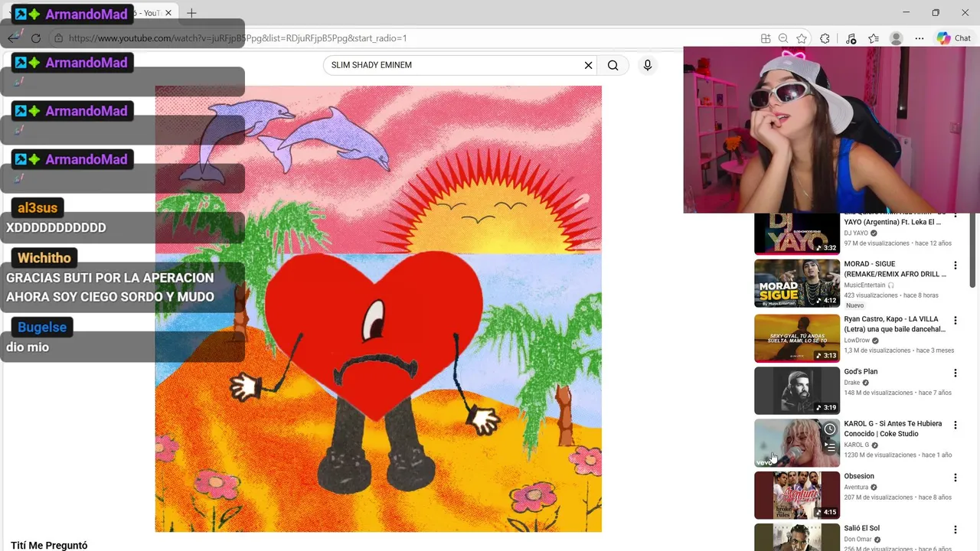Open the Copilot Chat button

pyautogui.click(x=954, y=38)
